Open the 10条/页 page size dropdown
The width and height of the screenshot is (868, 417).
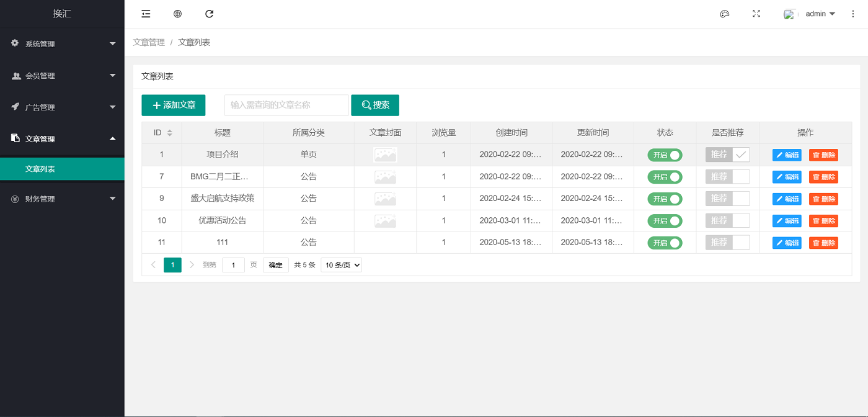click(x=341, y=264)
